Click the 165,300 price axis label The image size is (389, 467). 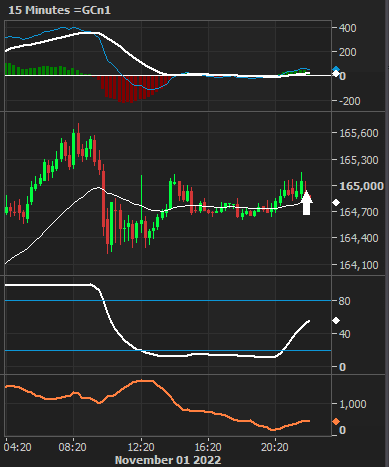point(359,160)
